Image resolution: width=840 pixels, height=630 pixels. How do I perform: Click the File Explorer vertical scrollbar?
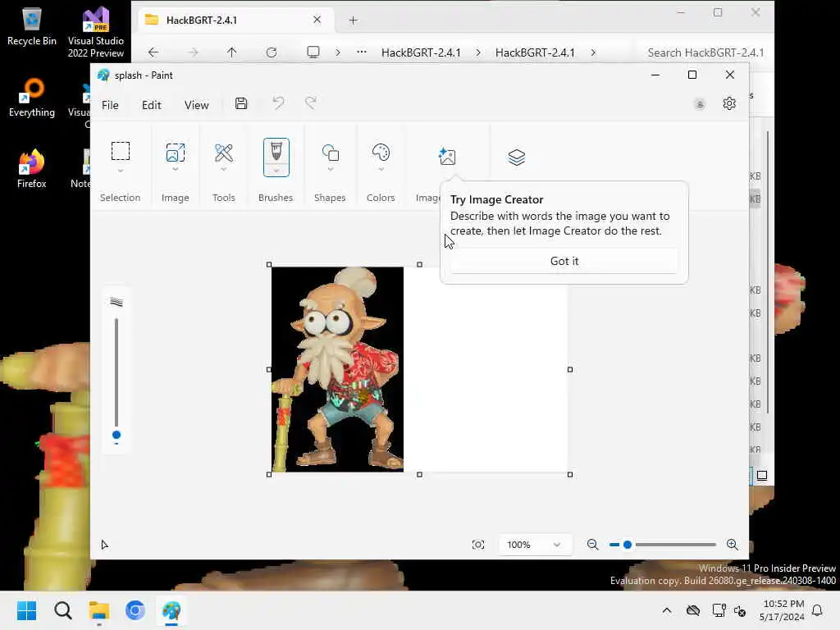coord(768,273)
